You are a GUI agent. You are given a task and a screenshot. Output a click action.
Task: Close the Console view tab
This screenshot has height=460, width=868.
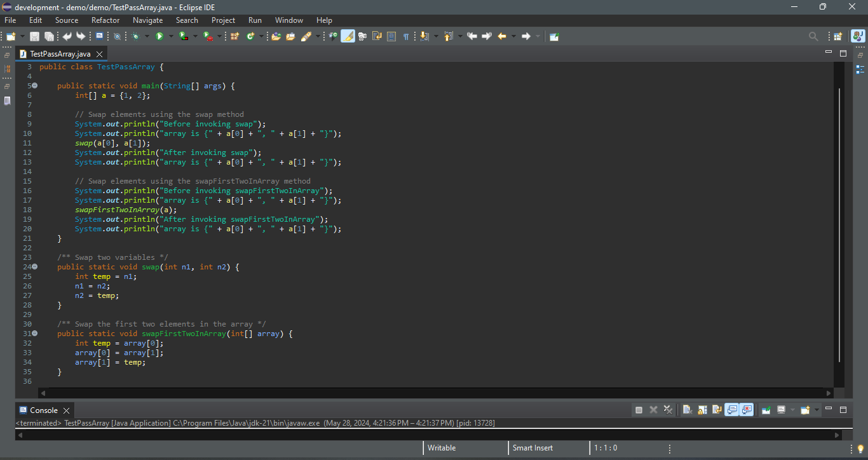tap(66, 410)
